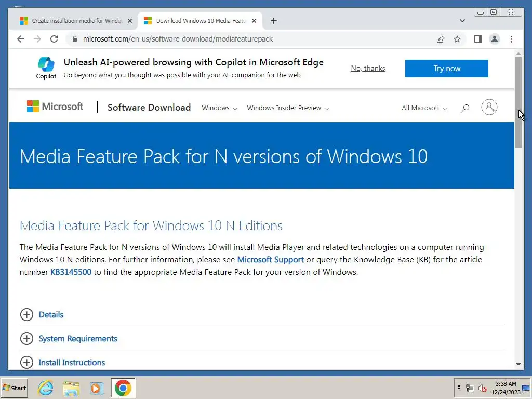This screenshot has width=532, height=399.
Task: Expand the System Requirements section
Action: coord(69,338)
